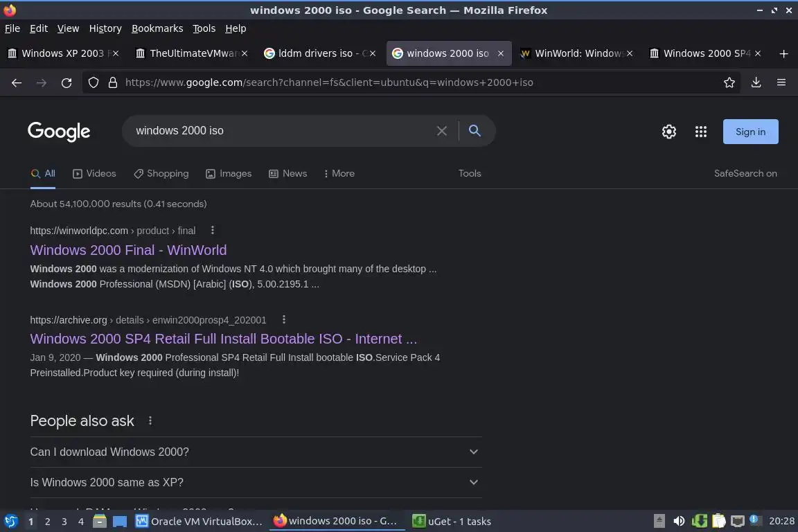Bookmark this page with the star icon
Image resolution: width=798 pixels, height=532 pixels.
[729, 82]
